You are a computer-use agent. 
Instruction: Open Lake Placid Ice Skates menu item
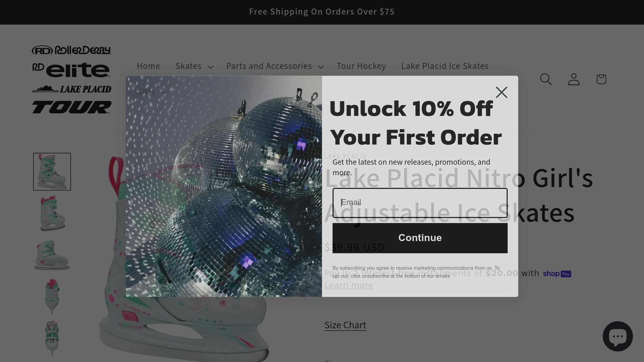tap(445, 66)
